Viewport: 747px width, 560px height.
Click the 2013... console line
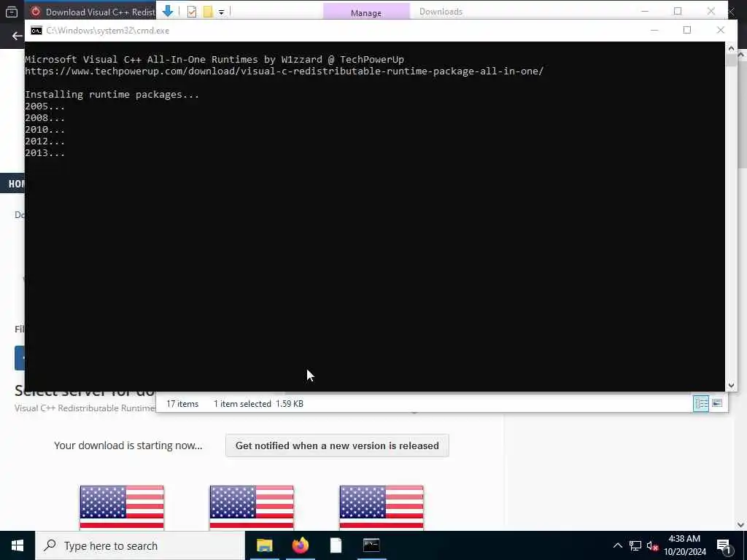click(x=44, y=153)
